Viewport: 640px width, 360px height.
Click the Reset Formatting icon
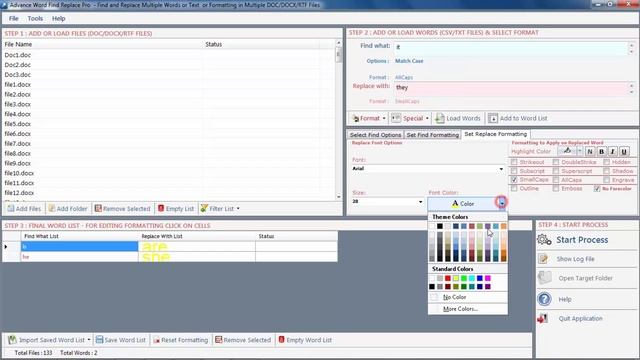pyautogui.click(x=156, y=340)
